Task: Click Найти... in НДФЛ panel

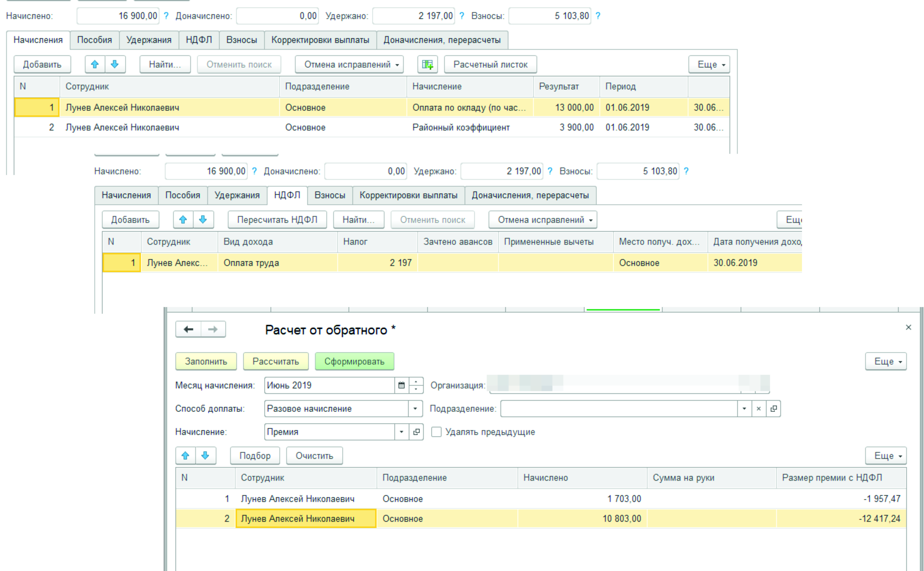Action: (359, 220)
